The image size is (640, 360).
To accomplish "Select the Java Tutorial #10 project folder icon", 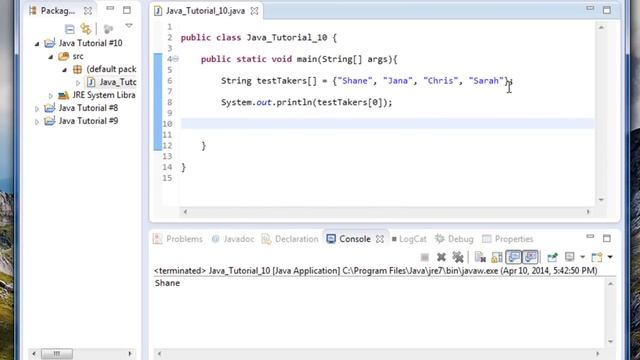I will [x=50, y=43].
